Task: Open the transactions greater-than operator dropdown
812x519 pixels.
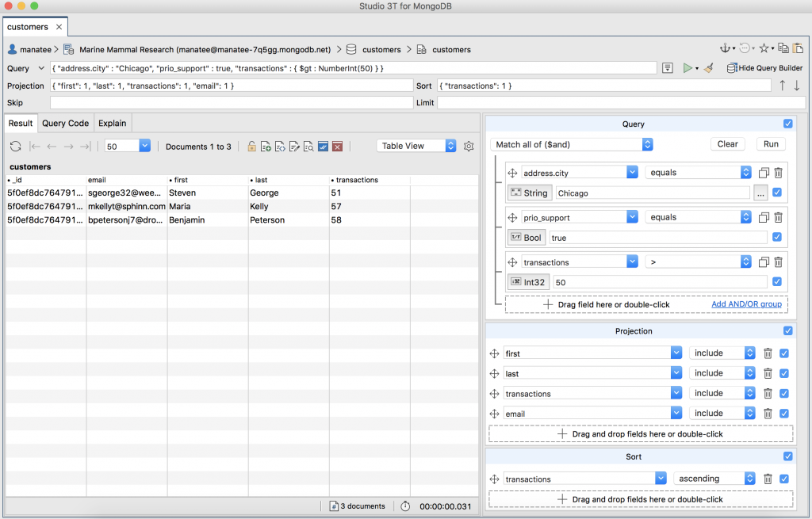Action: tap(698, 262)
